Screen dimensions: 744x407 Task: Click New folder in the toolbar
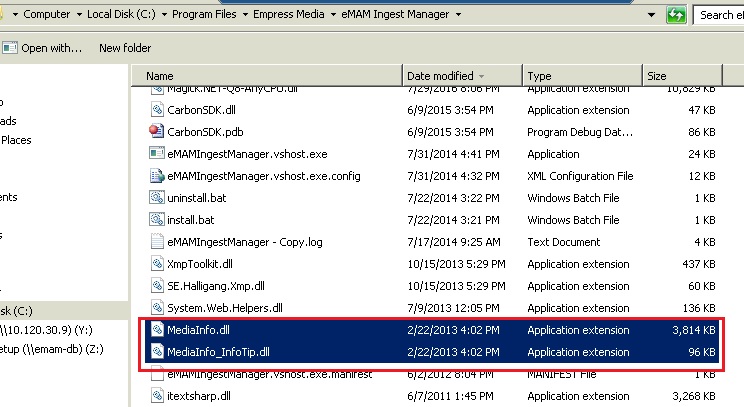point(125,48)
